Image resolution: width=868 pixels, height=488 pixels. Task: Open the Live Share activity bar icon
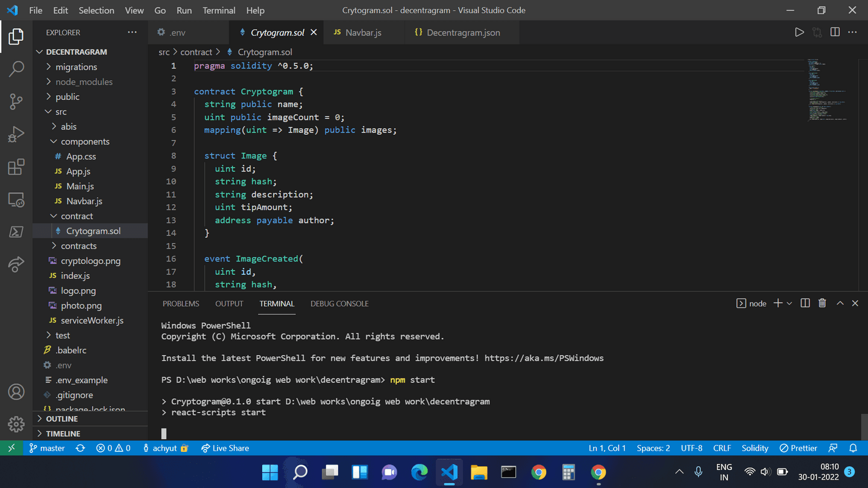(16, 264)
